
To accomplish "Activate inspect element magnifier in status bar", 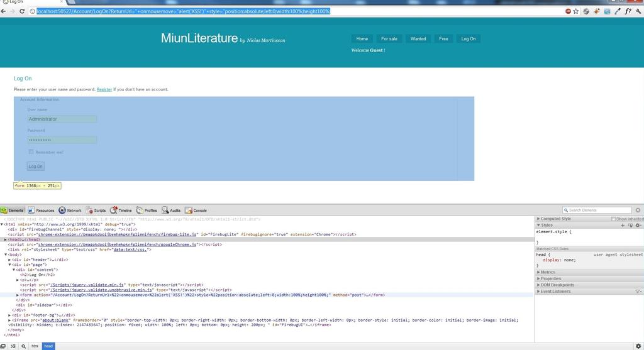I will 23,346.
